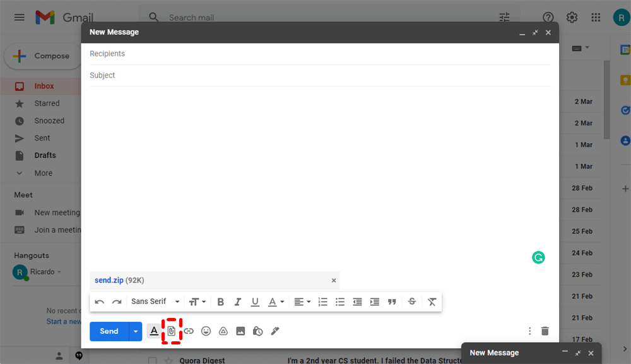Screen dimensions: 631x364
Task: Click the blue Send button
Action: (x=109, y=331)
